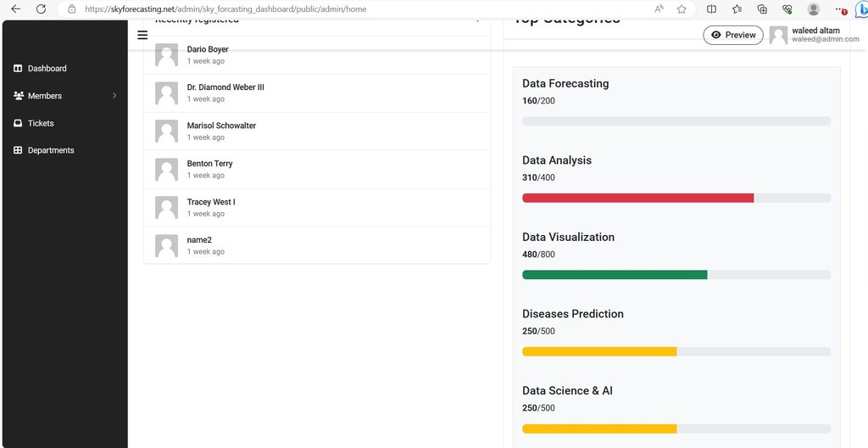Click the 480/800 value
868x448 pixels.
click(538, 255)
